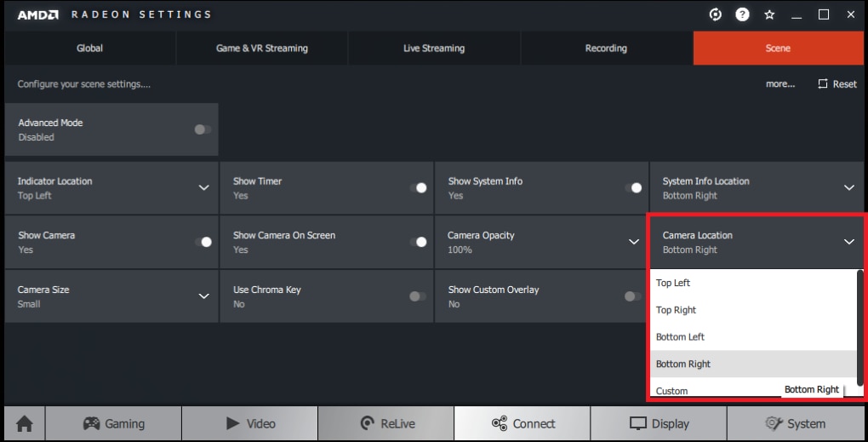Toggle Show Camera On Screen switch

click(x=418, y=242)
